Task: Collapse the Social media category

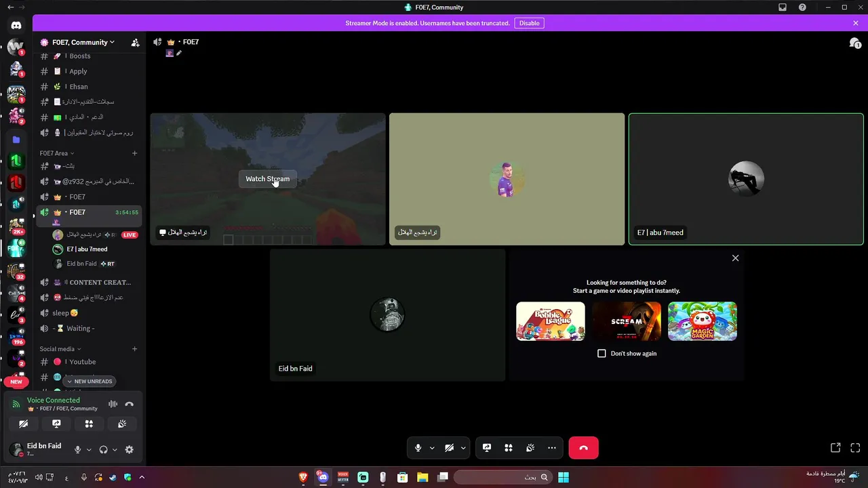Action: 60,349
